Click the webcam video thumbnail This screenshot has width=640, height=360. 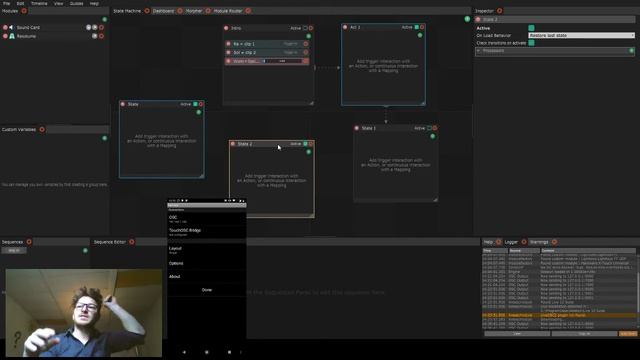click(84, 313)
